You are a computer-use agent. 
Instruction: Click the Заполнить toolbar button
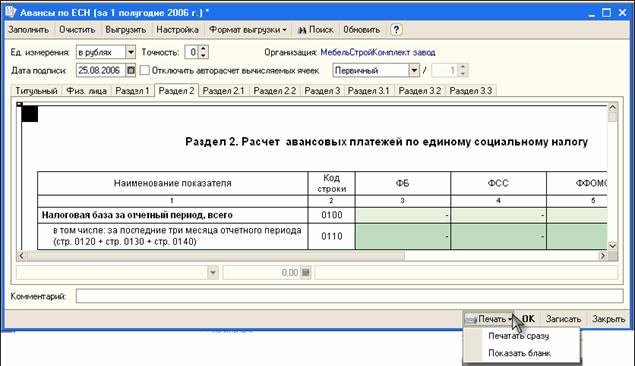(28, 30)
